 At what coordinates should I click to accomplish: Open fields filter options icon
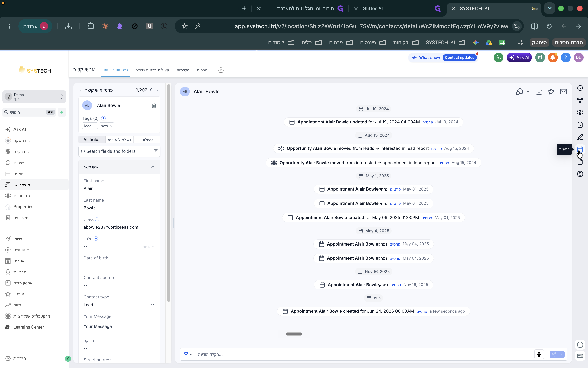[156, 151]
